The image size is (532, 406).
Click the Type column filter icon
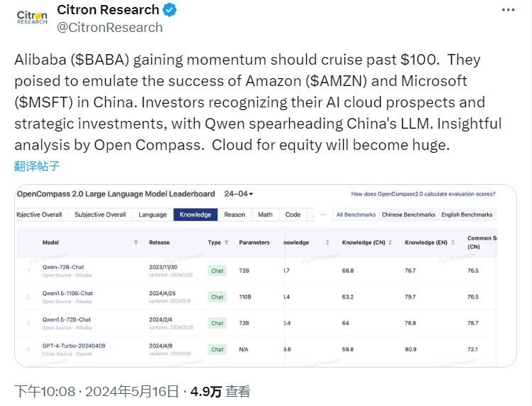click(227, 242)
